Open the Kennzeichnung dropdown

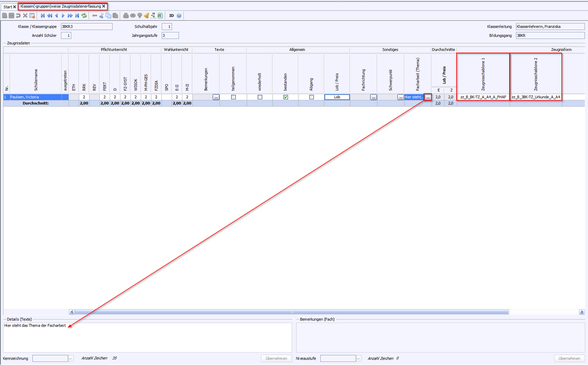click(71, 359)
